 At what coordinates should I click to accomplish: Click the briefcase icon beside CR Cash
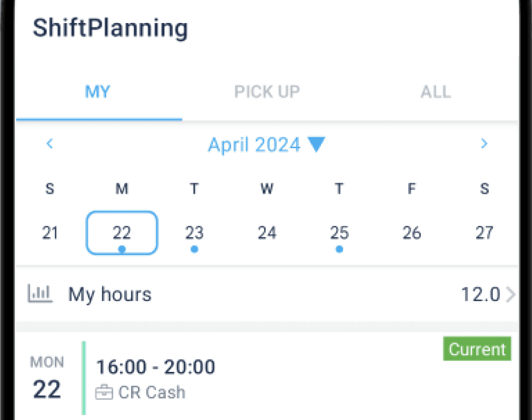click(104, 393)
